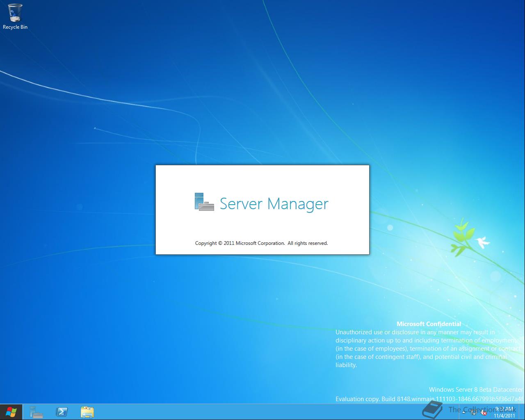
Task: Click the Show desktop strip beside the clock
Action: [x=522, y=412]
